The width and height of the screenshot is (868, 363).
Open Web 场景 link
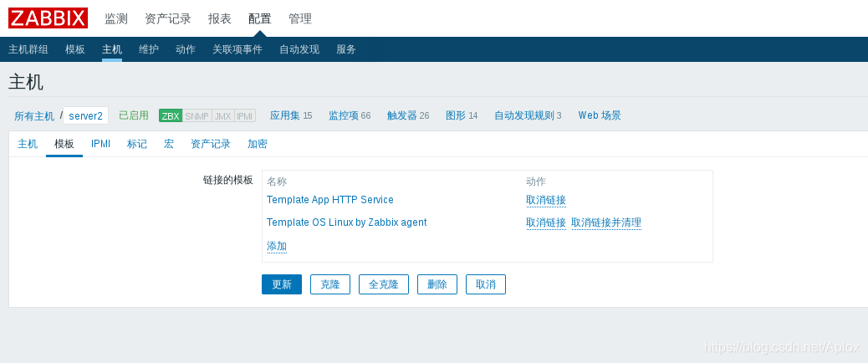tap(600, 115)
